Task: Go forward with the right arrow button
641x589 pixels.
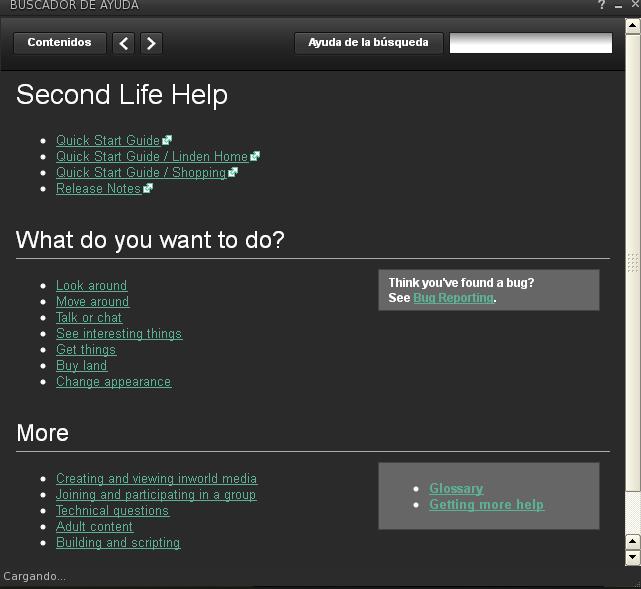Action: [x=151, y=43]
